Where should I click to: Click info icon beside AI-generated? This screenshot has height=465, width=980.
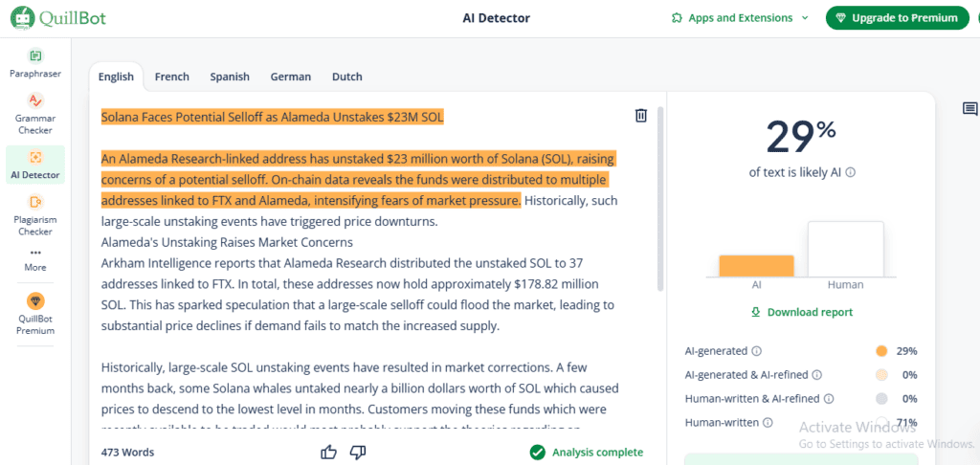point(756,351)
